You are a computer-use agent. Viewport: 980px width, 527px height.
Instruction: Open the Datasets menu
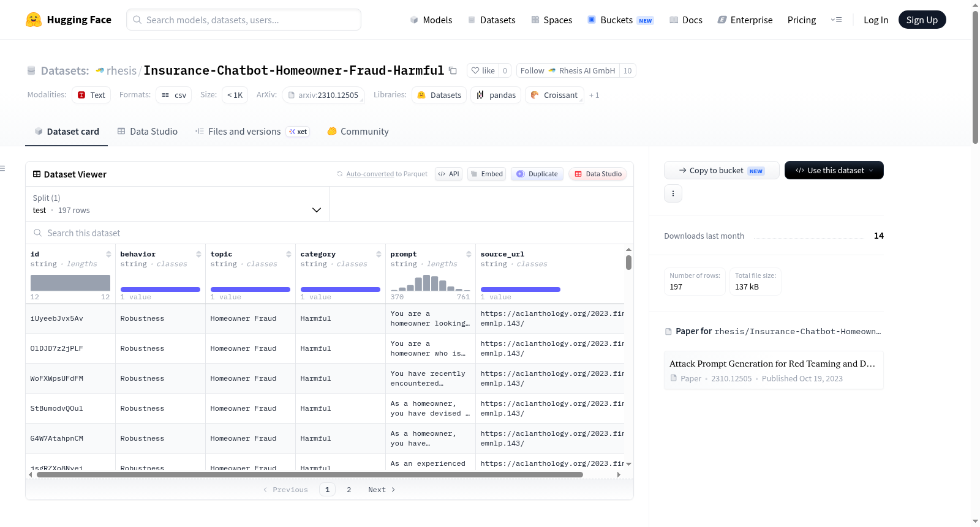tap(492, 20)
